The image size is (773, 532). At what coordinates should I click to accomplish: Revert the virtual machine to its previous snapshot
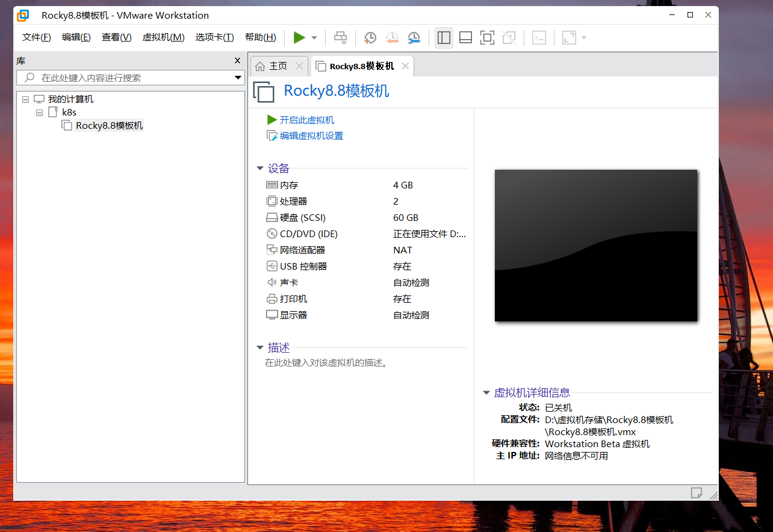point(392,38)
